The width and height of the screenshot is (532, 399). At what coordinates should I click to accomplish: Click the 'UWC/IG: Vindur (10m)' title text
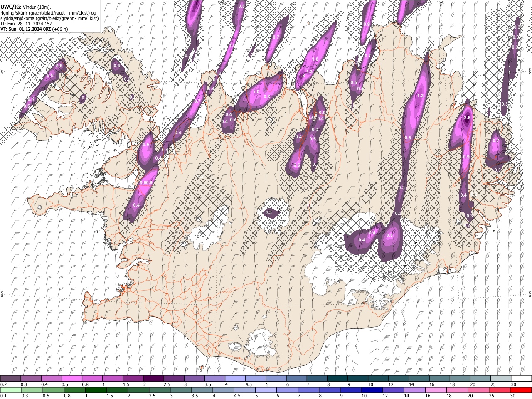pyautogui.click(x=26, y=7)
